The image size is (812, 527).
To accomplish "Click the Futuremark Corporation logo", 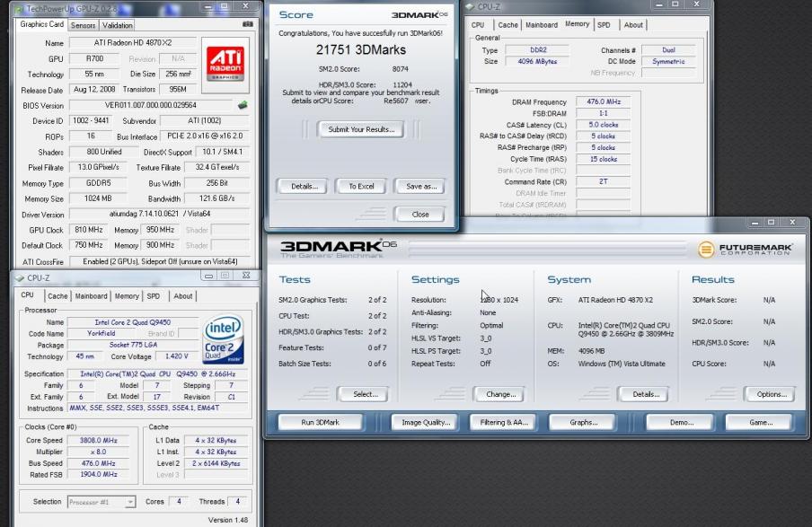I will coord(745,250).
